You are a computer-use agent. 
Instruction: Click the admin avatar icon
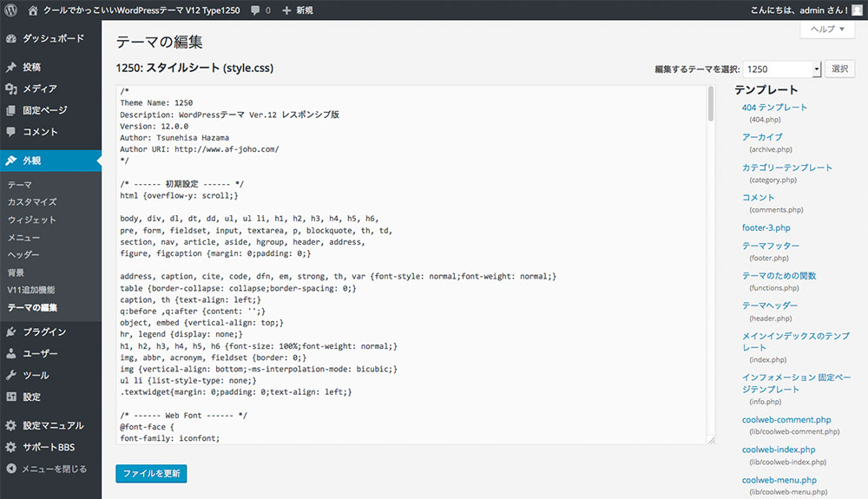[x=857, y=10]
